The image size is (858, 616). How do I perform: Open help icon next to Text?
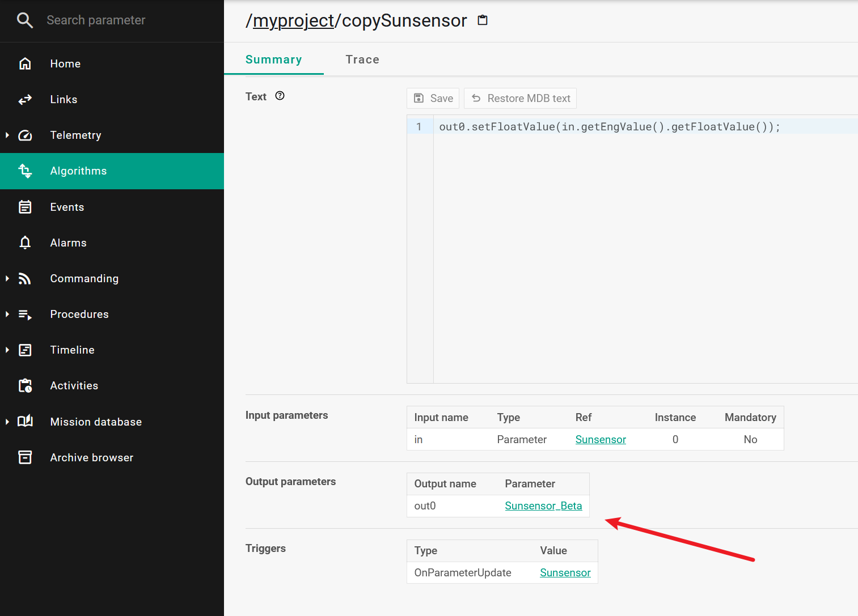[x=280, y=96]
